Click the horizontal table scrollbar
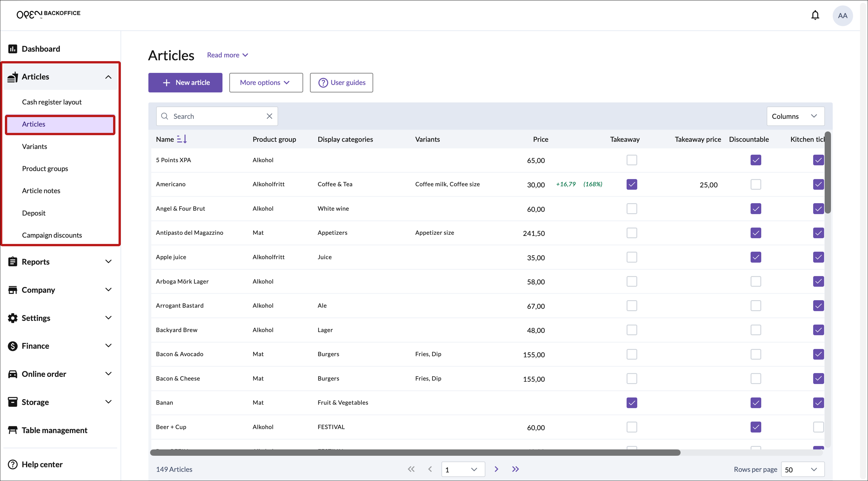Image resolution: width=868 pixels, height=481 pixels. 414,452
